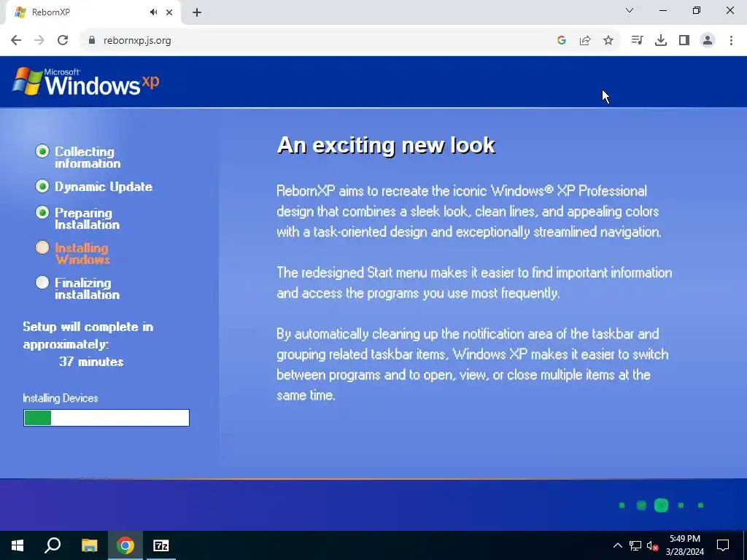Open the notification center icon
Viewport: 747px width, 560px height.
[x=723, y=545]
